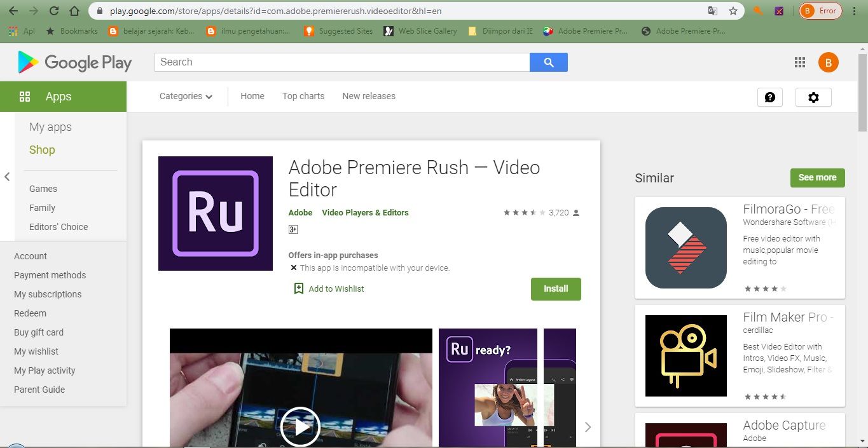Click See more for similar apps
The height and width of the screenshot is (448, 868).
tap(817, 178)
